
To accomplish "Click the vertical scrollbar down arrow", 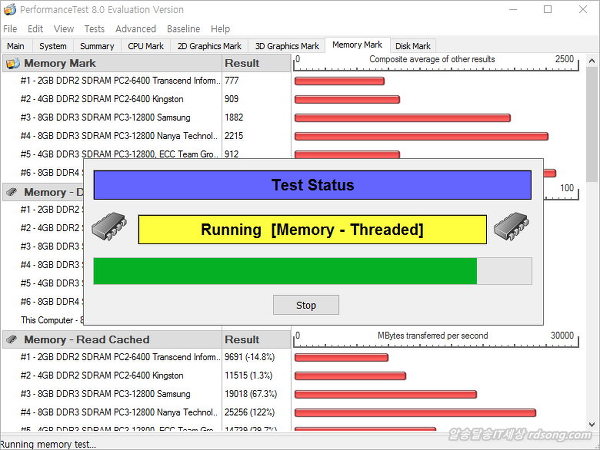I will tap(592, 424).
